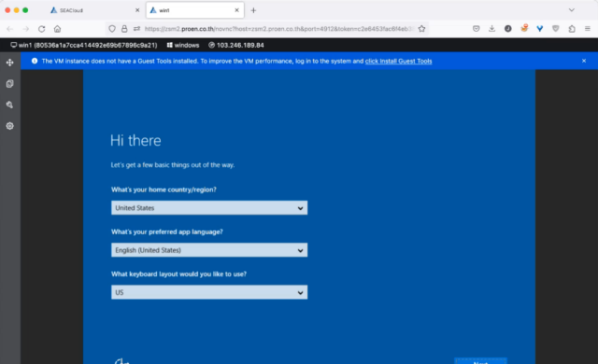The height and width of the screenshot is (364, 598).
Task: Select the win1 browser tab
Action: point(195,10)
